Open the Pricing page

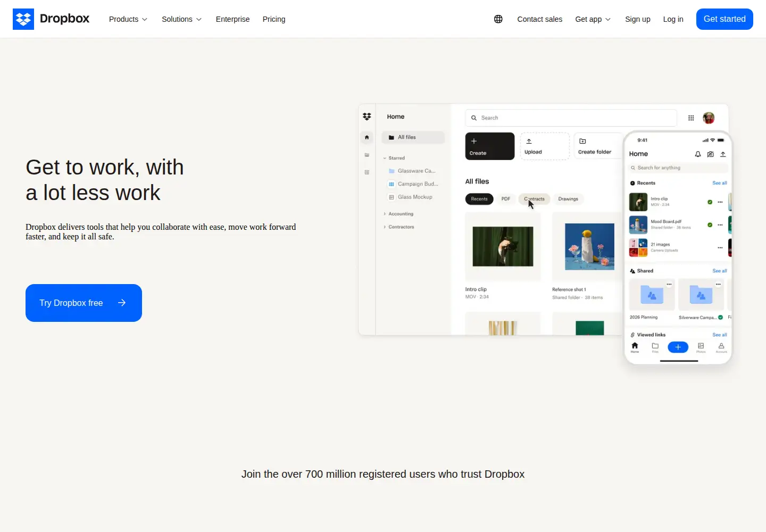274,19
